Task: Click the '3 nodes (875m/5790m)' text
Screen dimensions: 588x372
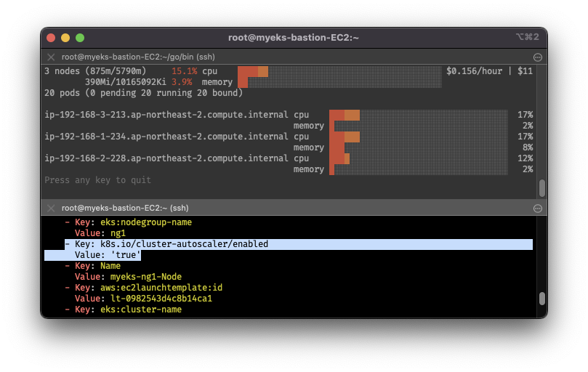Action: point(95,71)
